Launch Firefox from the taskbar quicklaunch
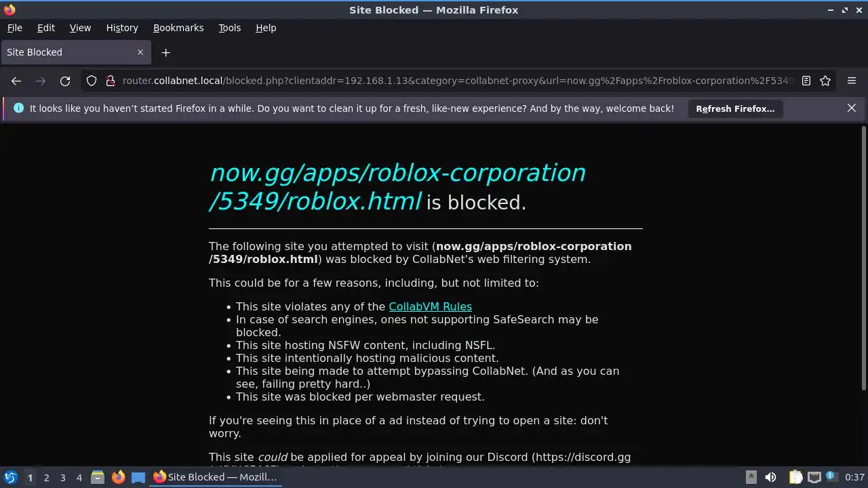This screenshot has width=868, height=488. coord(118,477)
